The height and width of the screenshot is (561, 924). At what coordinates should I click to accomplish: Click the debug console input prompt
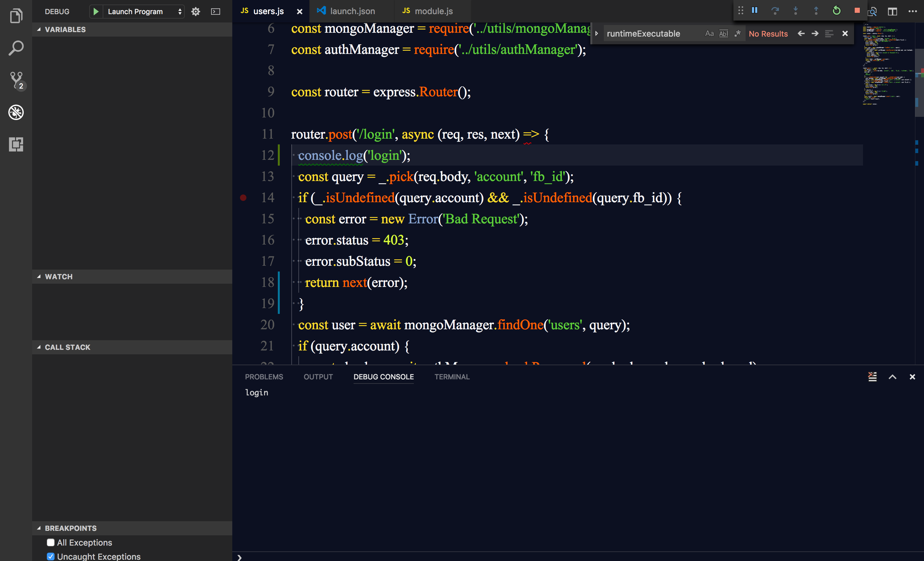tap(577, 557)
